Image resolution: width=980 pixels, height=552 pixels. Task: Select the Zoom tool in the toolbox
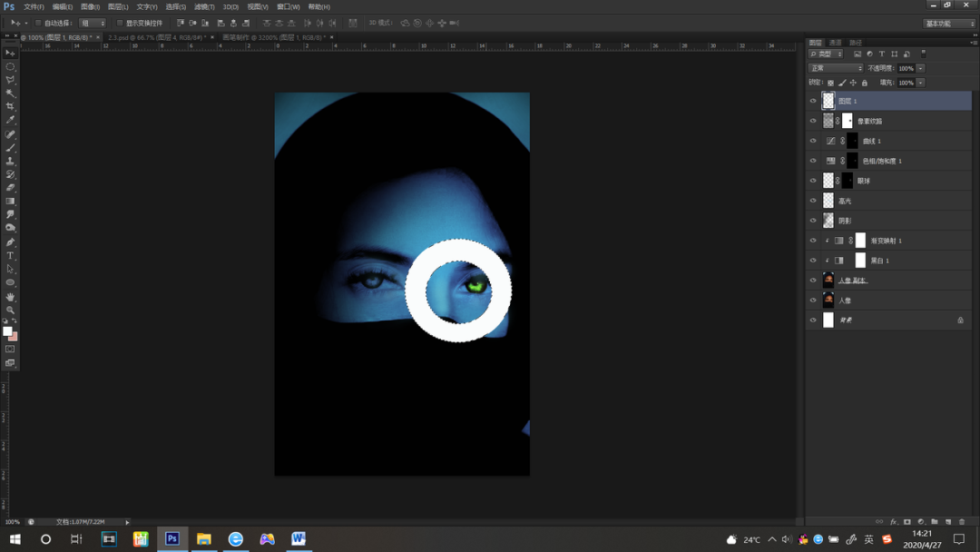tap(10, 310)
